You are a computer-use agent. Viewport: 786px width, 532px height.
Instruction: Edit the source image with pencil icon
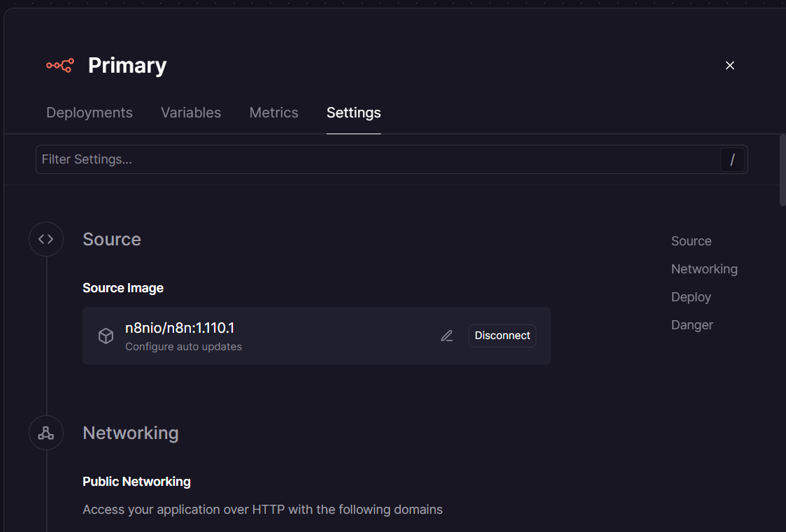click(x=447, y=336)
